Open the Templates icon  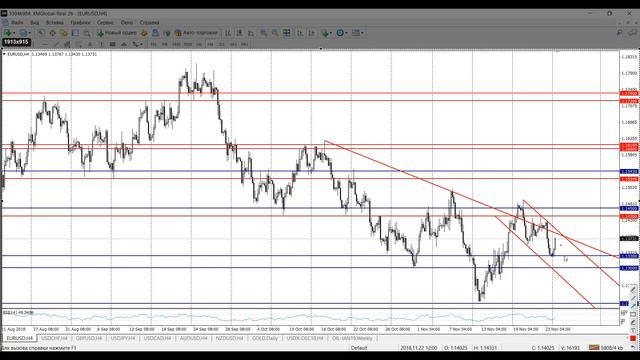[356, 33]
